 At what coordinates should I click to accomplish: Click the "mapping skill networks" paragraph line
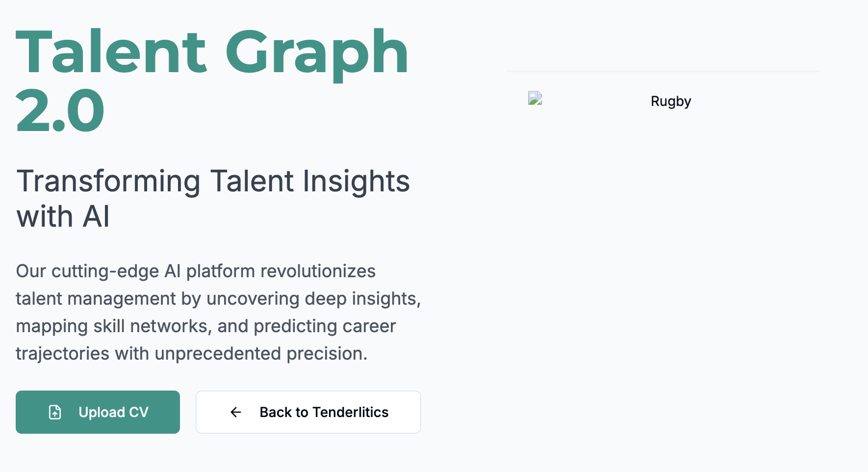[205, 326]
